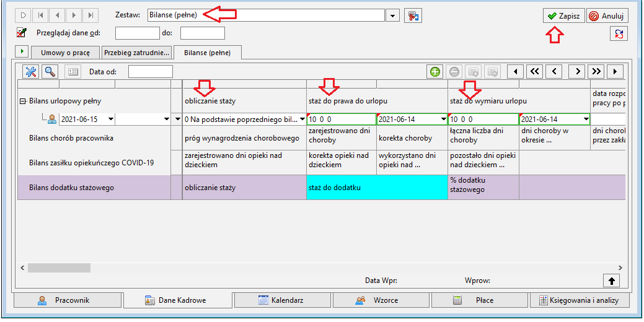This screenshot has width=644, height=322.
Task: Click the double left arrow button
Action: point(534,72)
